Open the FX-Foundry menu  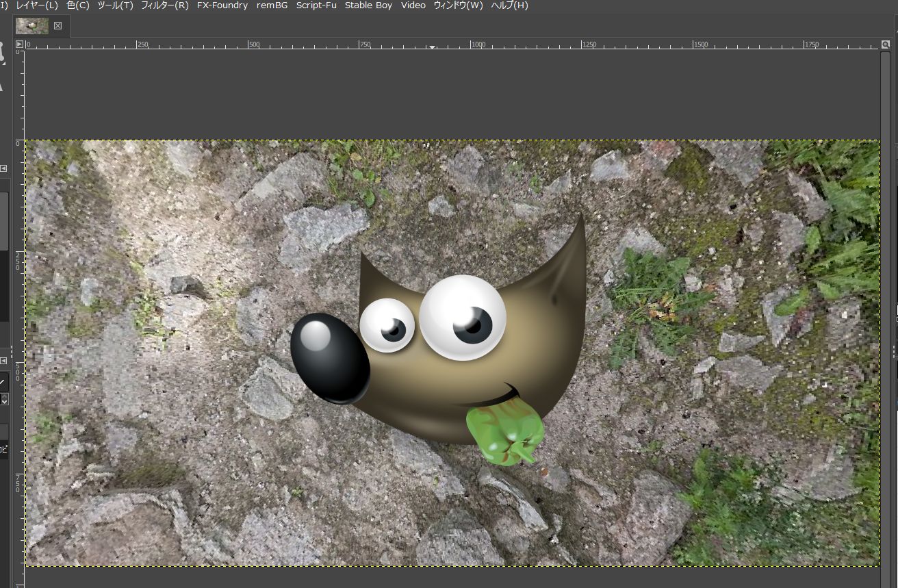[x=222, y=5]
